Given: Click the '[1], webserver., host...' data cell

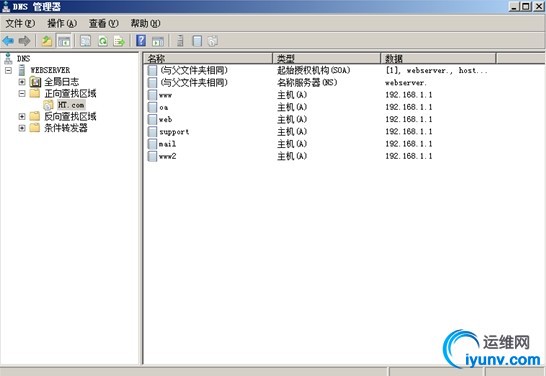Looking at the screenshot, I should pyautogui.click(x=437, y=70).
